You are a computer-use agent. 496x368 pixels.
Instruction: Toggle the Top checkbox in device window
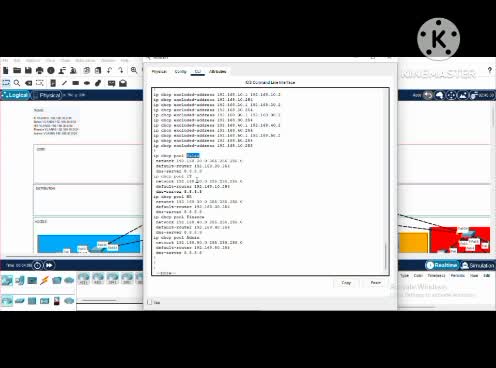point(150,302)
